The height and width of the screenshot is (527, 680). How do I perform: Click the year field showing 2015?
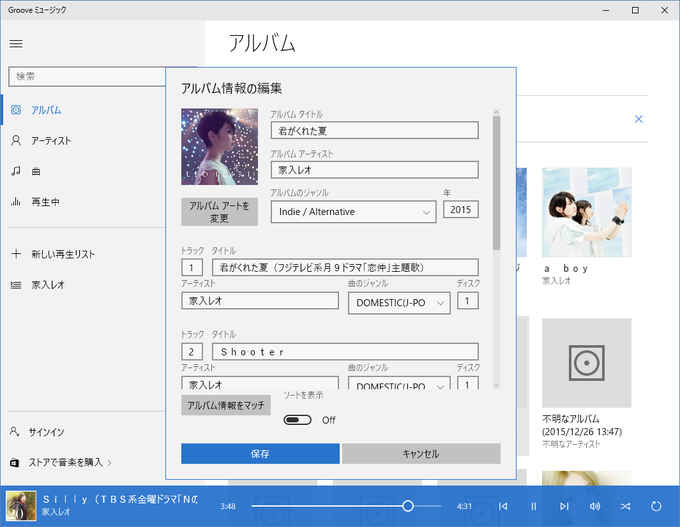[x=461, y=209]
